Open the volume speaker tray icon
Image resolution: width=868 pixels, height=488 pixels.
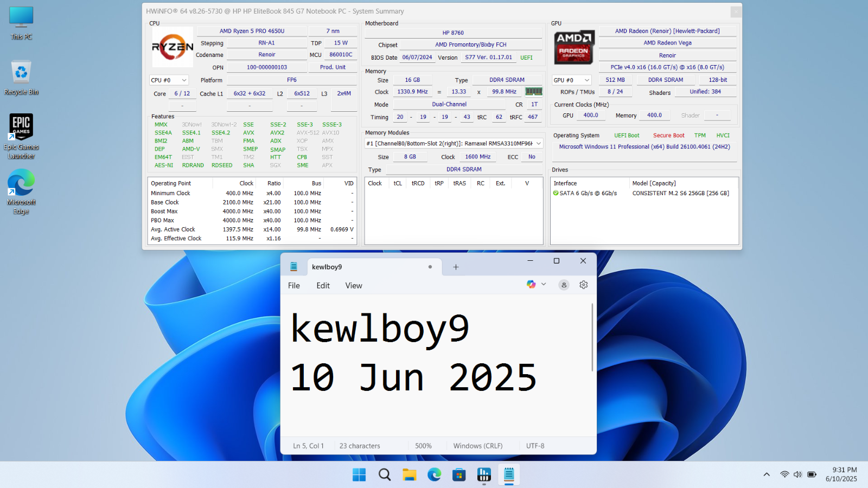(x=797, y=474)
